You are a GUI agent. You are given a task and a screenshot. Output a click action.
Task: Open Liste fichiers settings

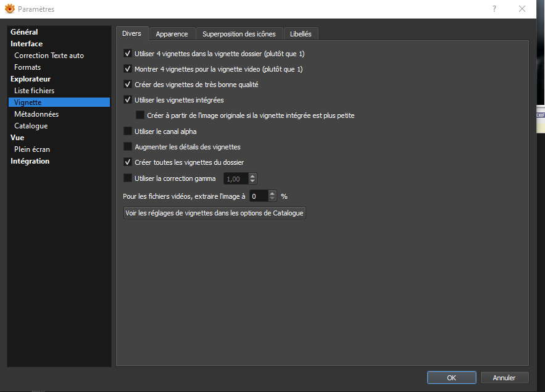tap(35, 91)
